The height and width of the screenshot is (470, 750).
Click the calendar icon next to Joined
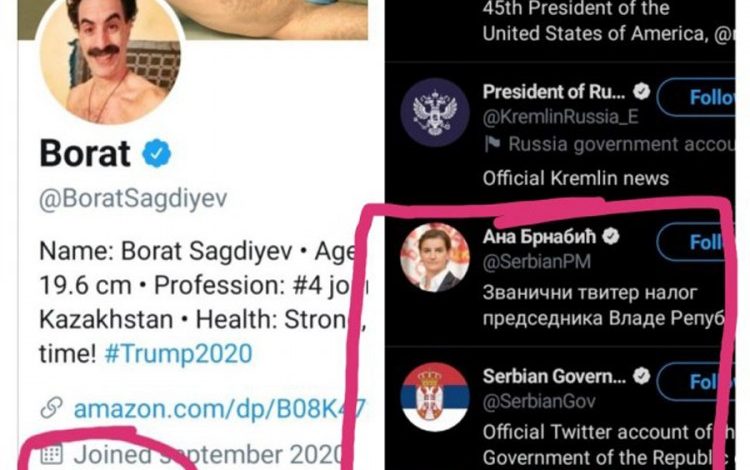pyautogui.click(x=52, y=453)
